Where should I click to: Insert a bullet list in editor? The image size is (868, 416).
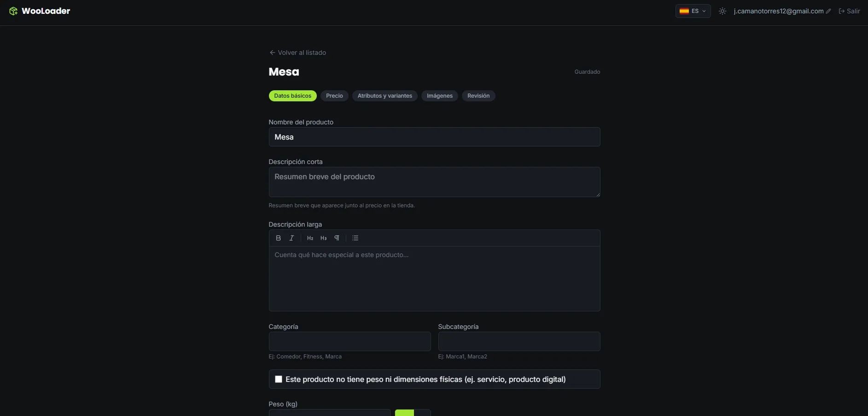tap(355, 238)
